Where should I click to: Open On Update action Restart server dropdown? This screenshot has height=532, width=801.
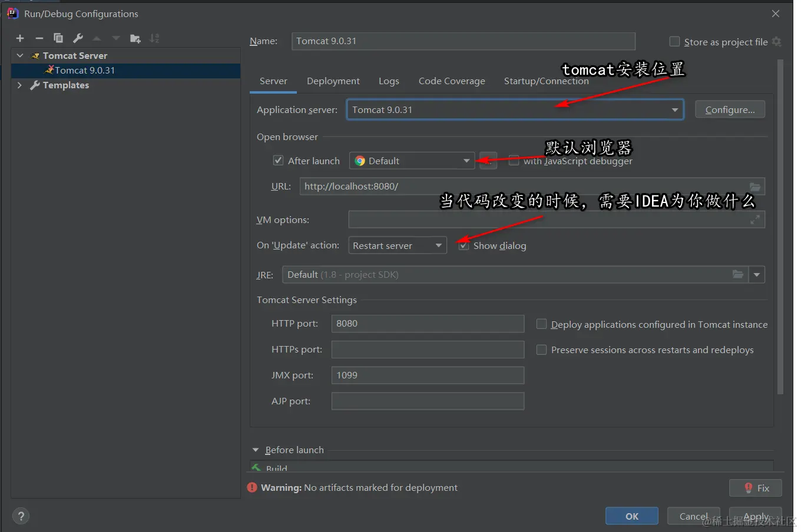tap(398, 245)
